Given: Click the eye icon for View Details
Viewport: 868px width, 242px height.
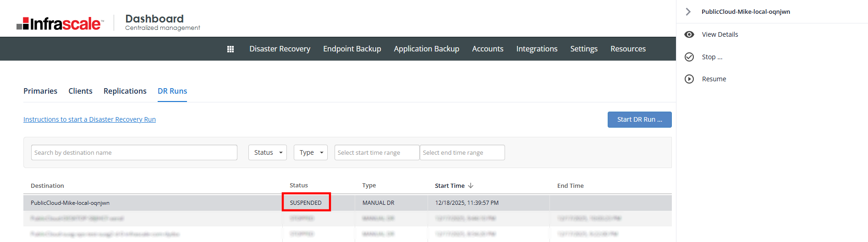Looking at the screenshot, I should pos(689,34).
